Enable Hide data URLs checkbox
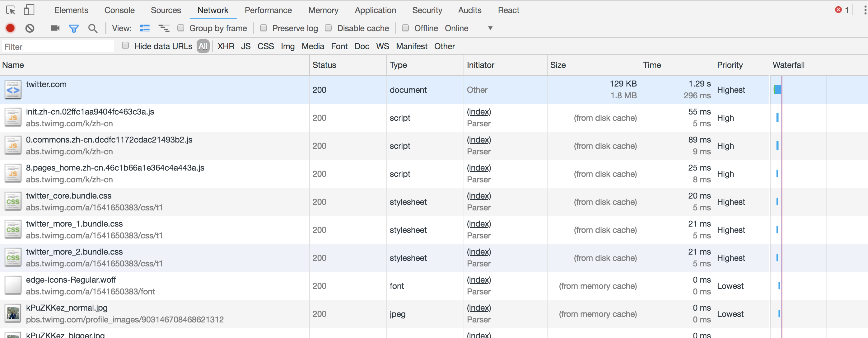Image resolution: width=868 pixels, height=338 pixels. [125, 45]
